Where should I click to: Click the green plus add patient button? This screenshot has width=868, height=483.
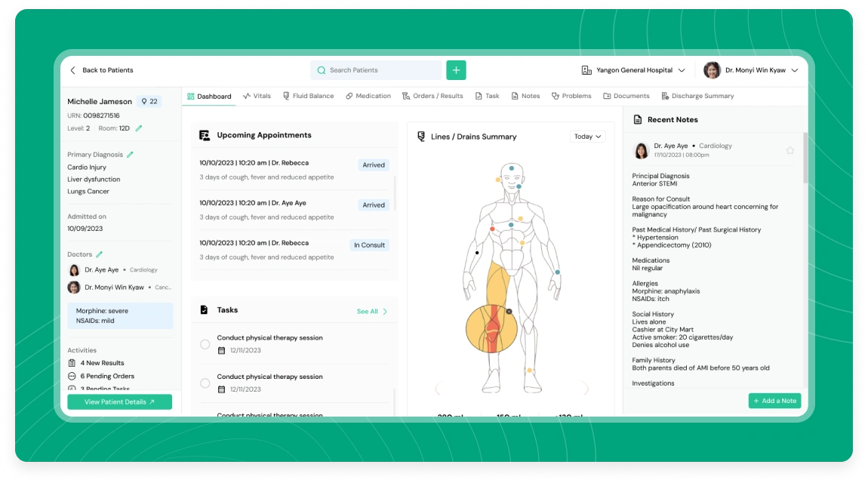456,70
